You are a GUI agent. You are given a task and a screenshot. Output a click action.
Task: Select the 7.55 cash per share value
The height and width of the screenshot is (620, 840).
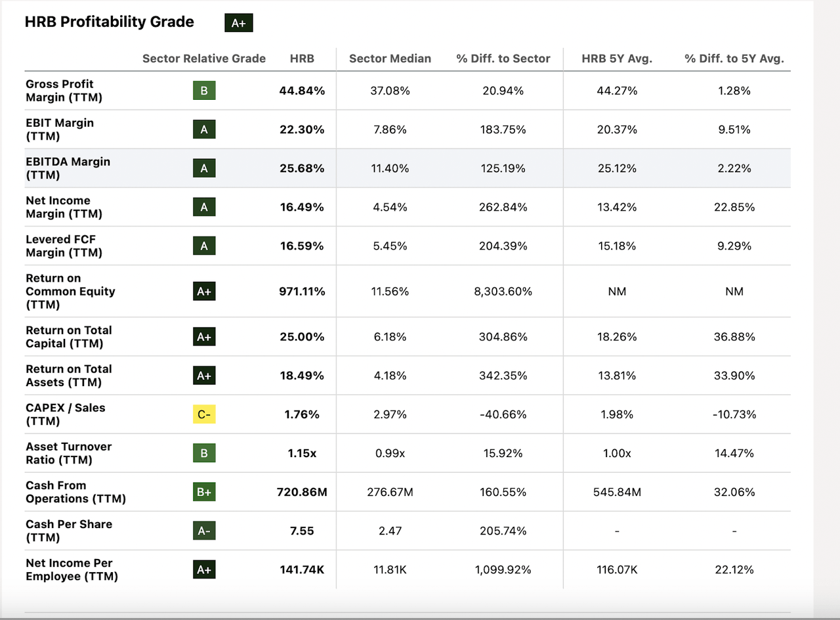pyautogui.click(x=302, y=530)
